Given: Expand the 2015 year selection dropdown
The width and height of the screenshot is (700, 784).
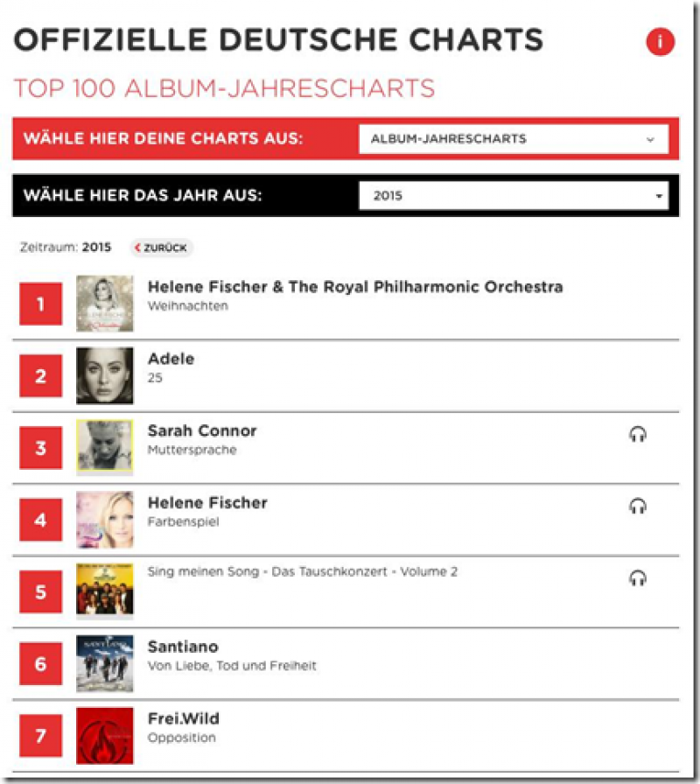Looking at the screenshot, I should point(514,196).
